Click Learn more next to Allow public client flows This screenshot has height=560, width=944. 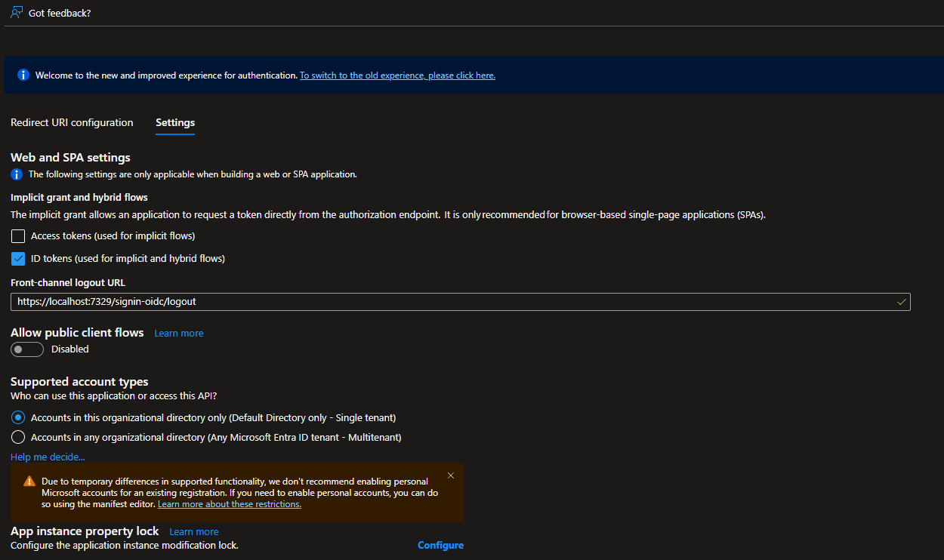(178, 333)
